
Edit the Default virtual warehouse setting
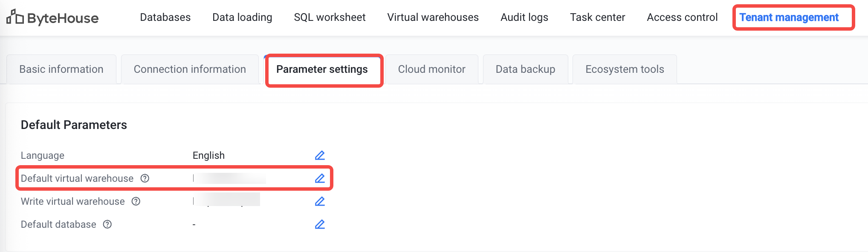[320, 178]
